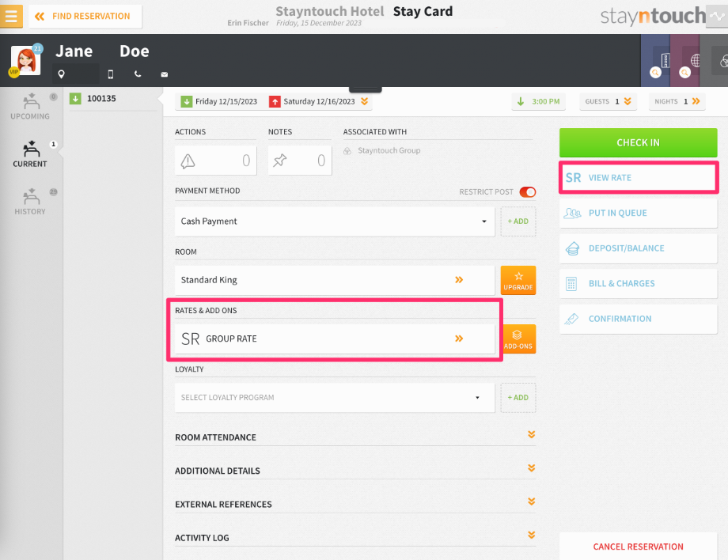728x560 pixels.
Task: Click the guest location pin icon
Action: point(61,74)
